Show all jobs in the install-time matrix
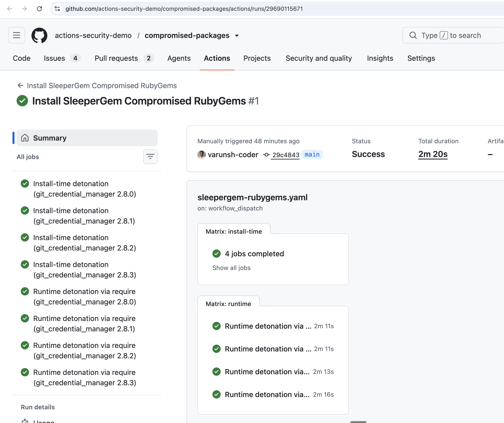Screen dimensions: 504x423 point(231,268)
